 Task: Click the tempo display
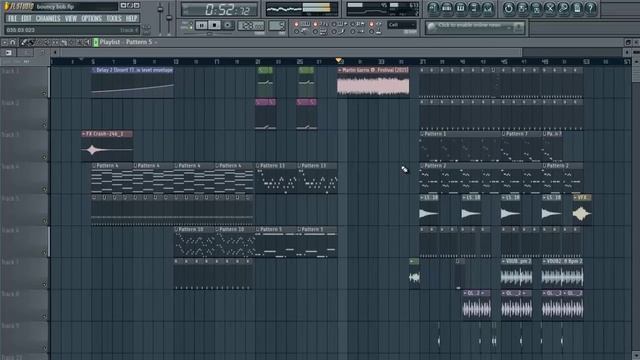tap(251, 26)
